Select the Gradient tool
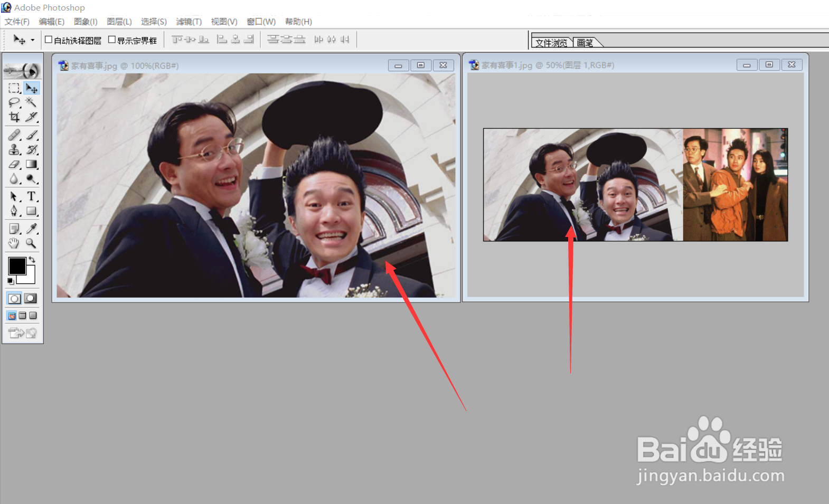 click(32, 165)
